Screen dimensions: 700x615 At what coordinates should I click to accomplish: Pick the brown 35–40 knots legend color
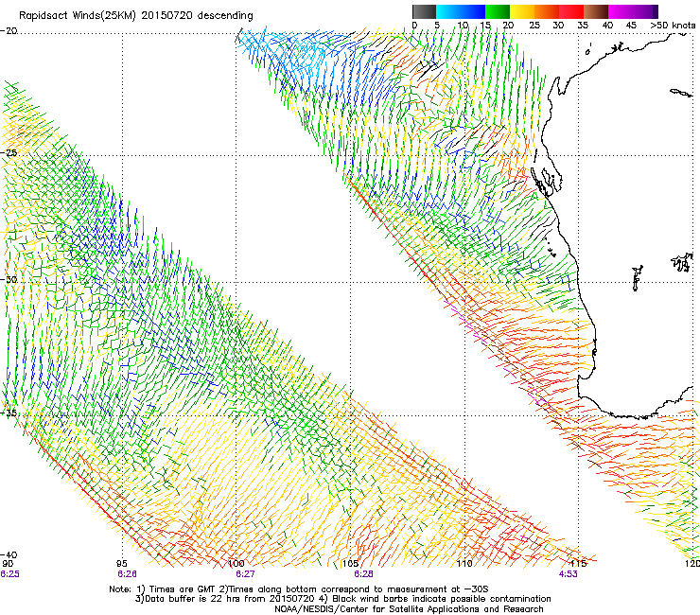click(596, 11)
